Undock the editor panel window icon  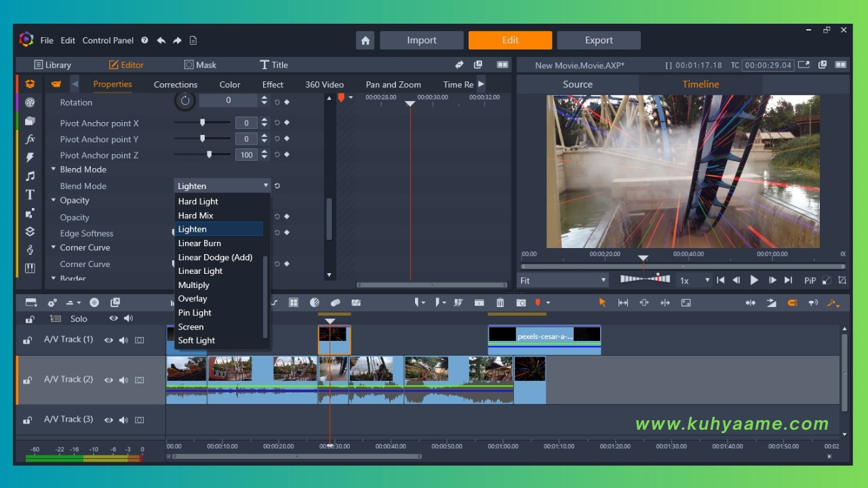pyautogui.click(x=478, y=65)
